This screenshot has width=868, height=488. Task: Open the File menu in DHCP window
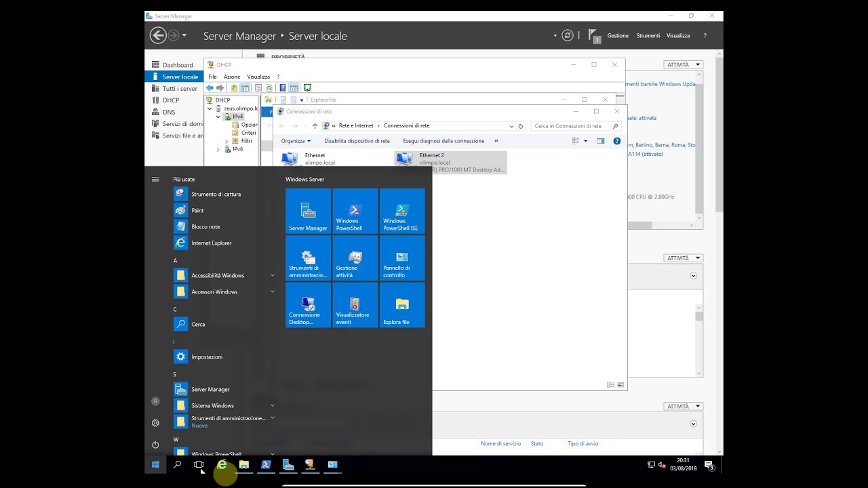pos(212,77)
